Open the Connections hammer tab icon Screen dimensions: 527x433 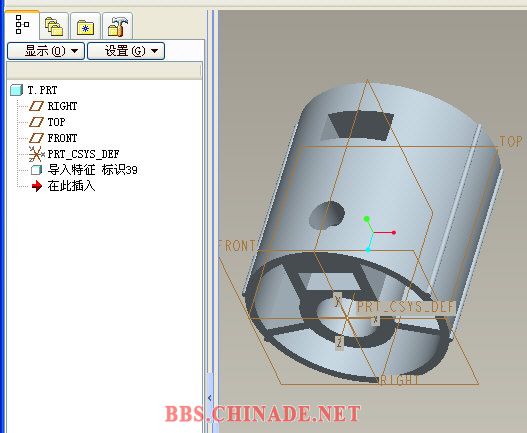tap(118, 27)
